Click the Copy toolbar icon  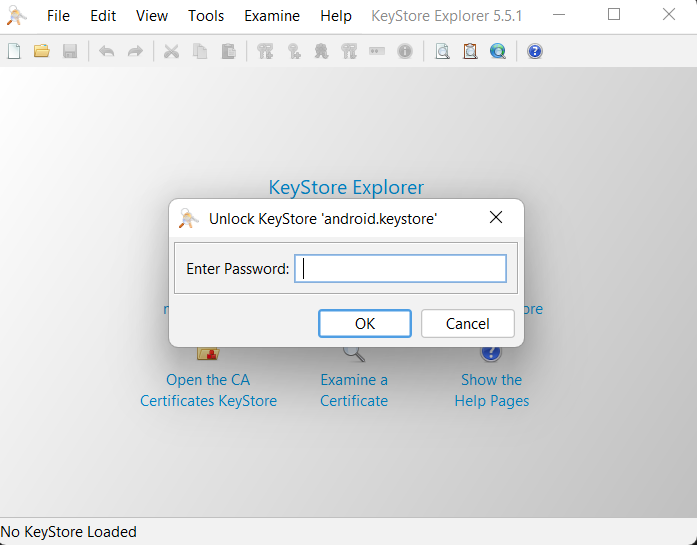pos(200,51)
